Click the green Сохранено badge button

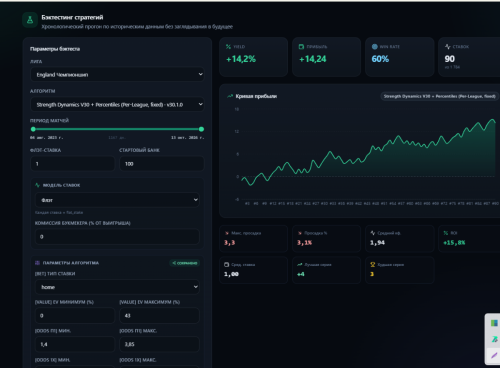coord(185,263)
